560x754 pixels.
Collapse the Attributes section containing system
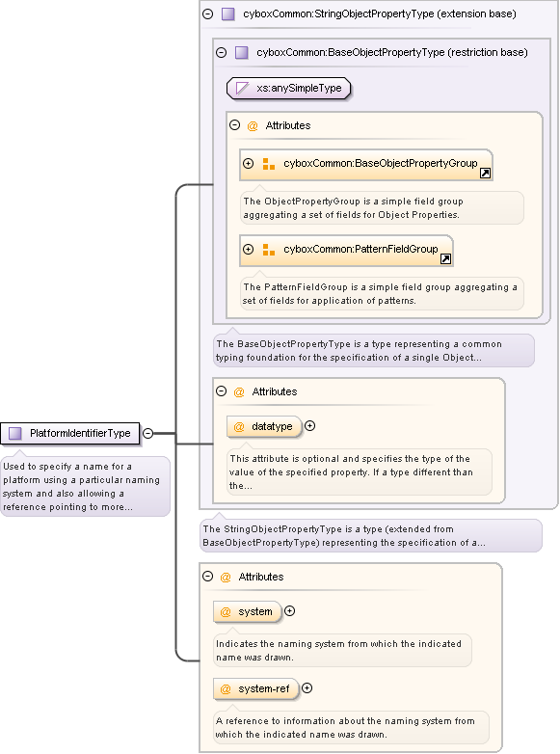coord(207,576)
